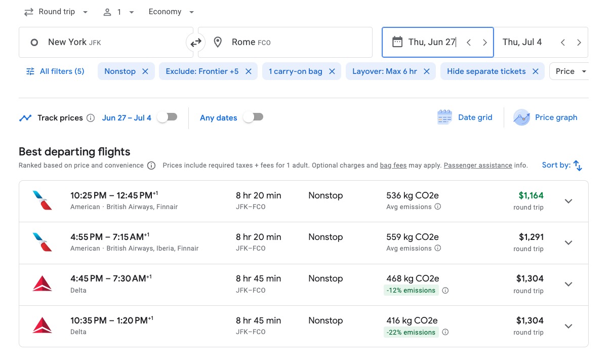
Task: Enable price tracking for Jun 27 – Jul 4
Action: tap(167, 117)
